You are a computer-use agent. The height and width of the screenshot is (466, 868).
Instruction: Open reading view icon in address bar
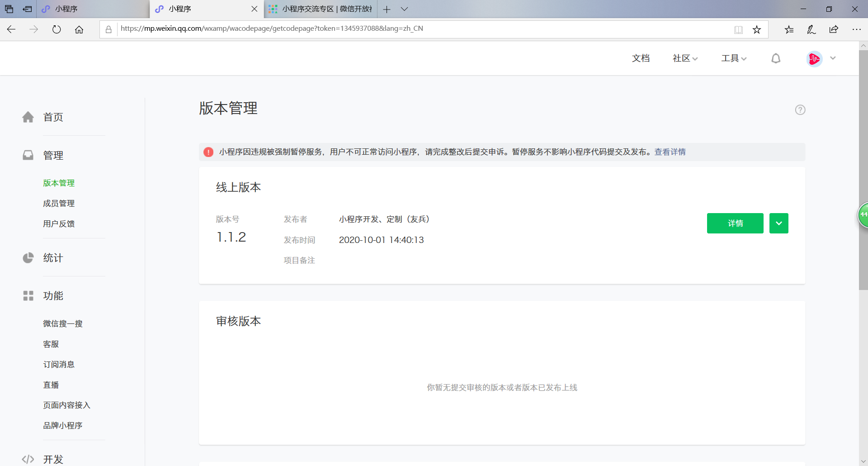[x=738, y=29]
